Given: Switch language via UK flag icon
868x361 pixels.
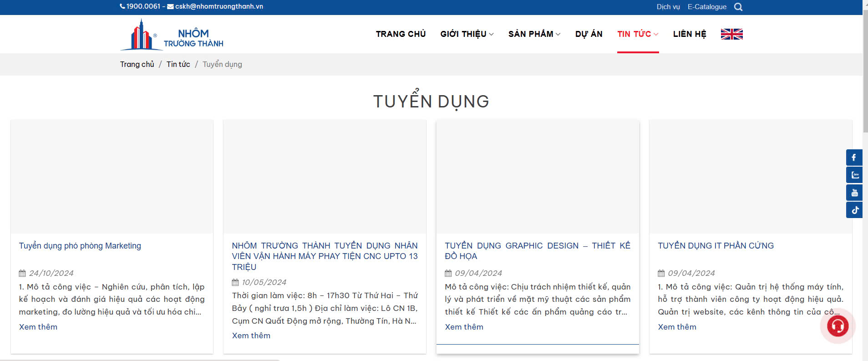Looking at the screenshot, I should click(732, 34).
